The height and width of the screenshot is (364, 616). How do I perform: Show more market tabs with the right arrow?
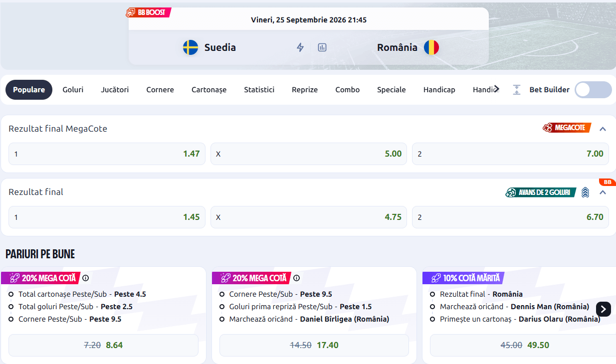(496, 89)
